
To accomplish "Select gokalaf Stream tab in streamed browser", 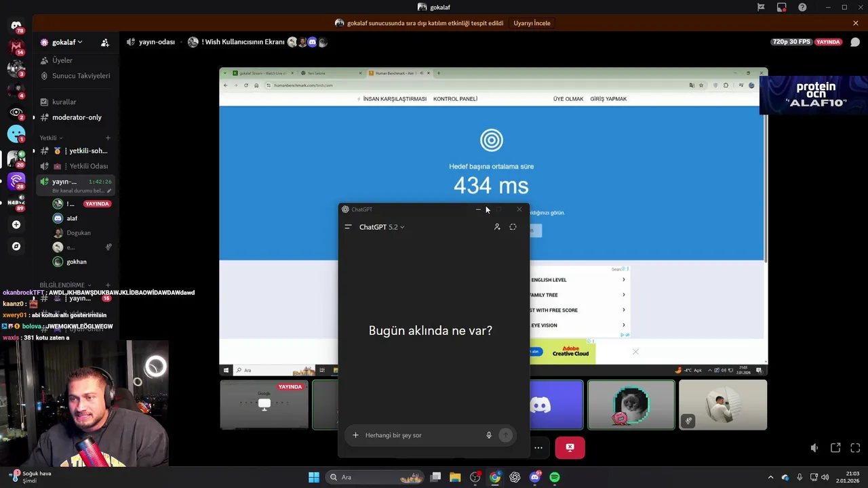I will pos(263,73).
